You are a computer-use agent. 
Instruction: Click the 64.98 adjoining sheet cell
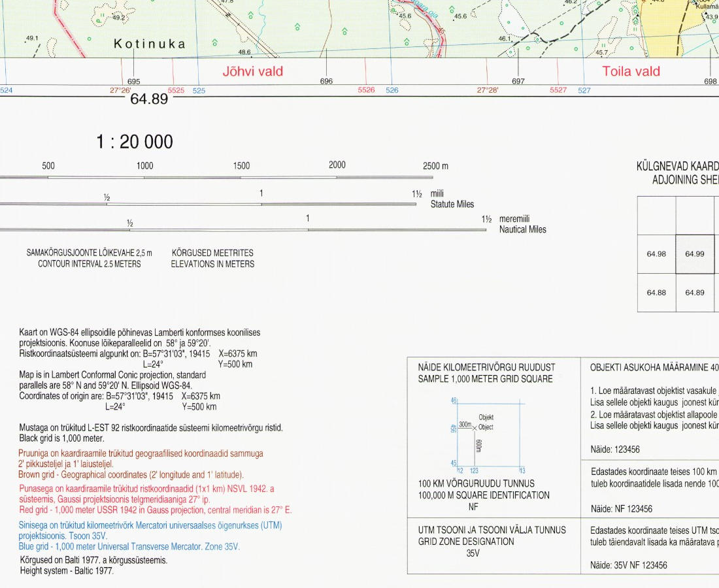[x=656, y=254]
